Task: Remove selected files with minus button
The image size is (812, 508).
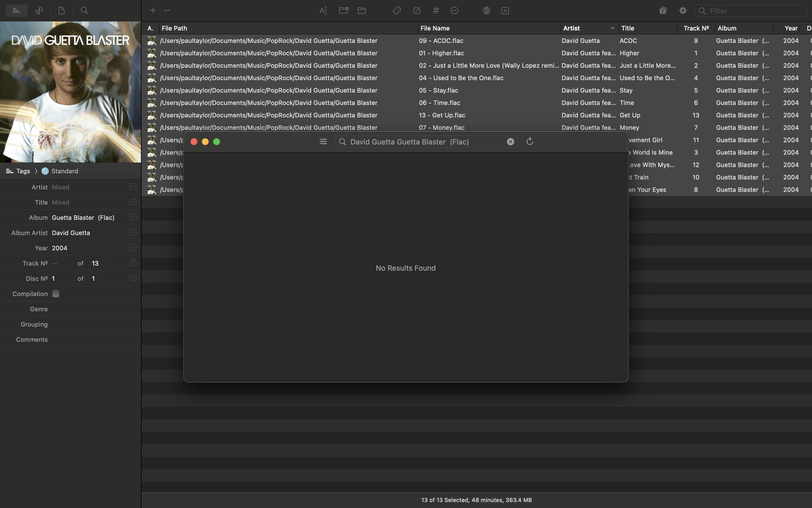Action: click(167, 10)
